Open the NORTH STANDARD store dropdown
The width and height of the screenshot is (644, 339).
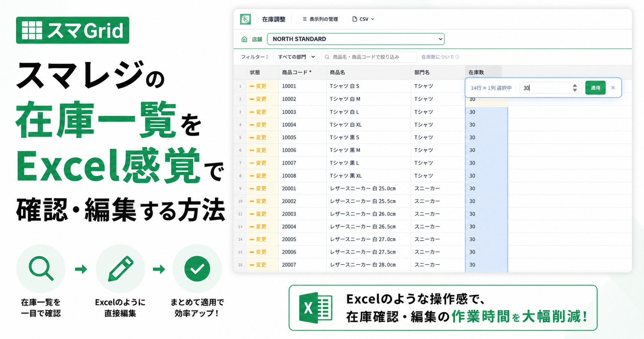click(x=356, y=39)
